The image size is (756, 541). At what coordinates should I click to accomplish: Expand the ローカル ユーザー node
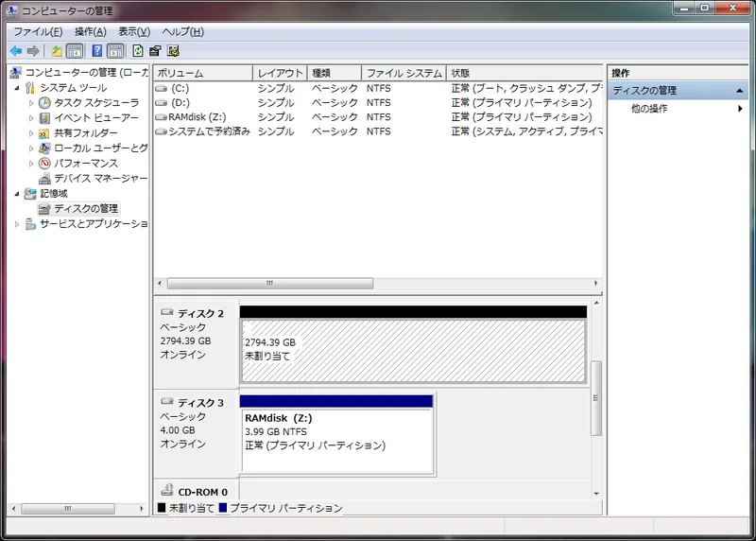click(31, 148)
